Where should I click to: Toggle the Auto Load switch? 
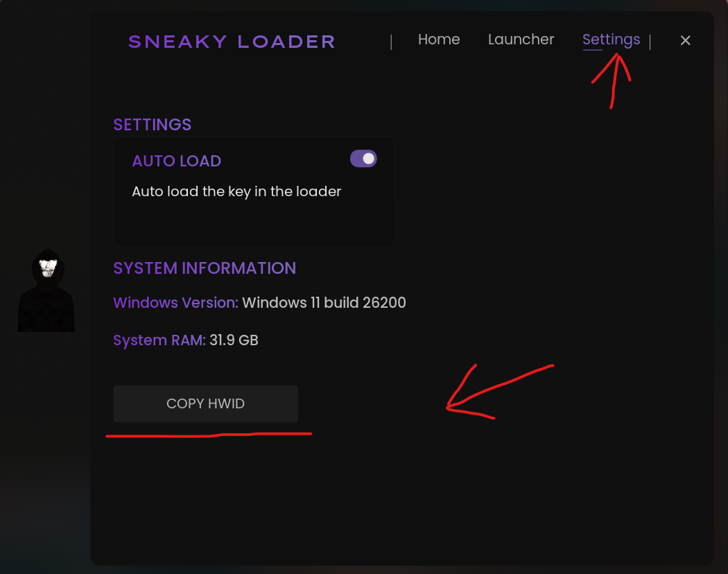pyautogui.click(x=363, y=159)
